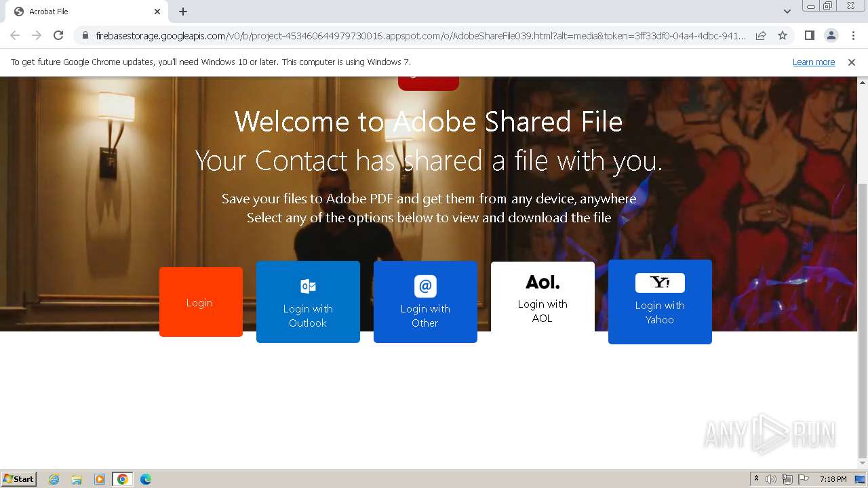Viewport: 868px width, 488px height.
Task: Click the address bar URL
Action: pyautogui.click(x=420, y=35)
